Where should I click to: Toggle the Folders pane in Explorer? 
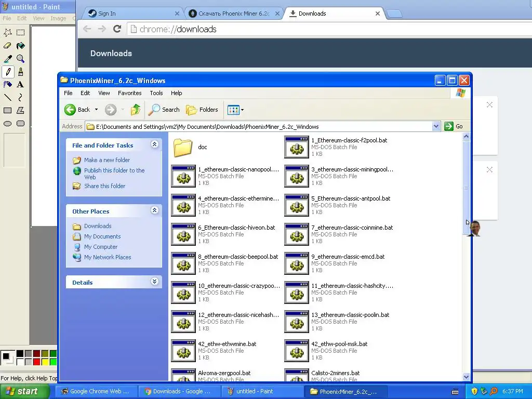pos(202,110)
